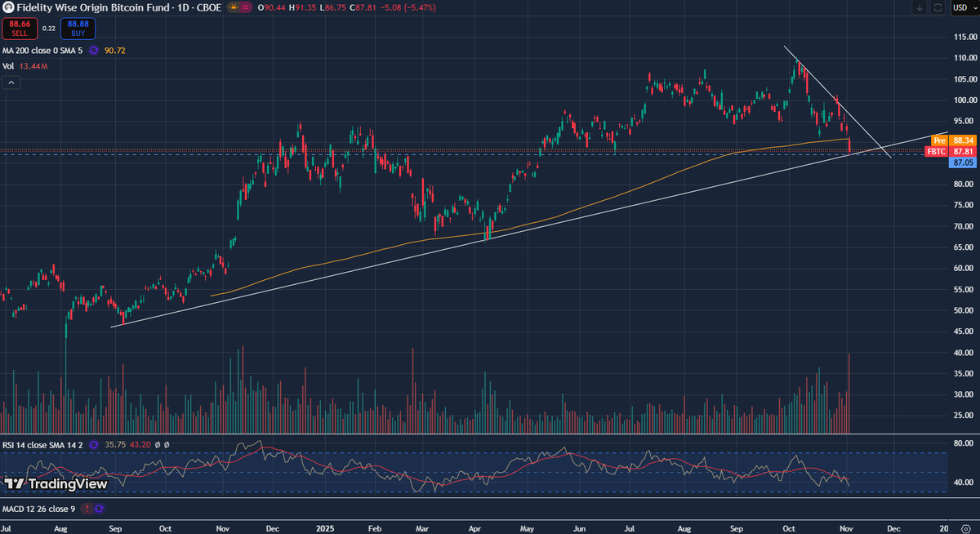Click the Fidelity fund logo icon
This screenshot has width=980, height=534.
point(7,7)
